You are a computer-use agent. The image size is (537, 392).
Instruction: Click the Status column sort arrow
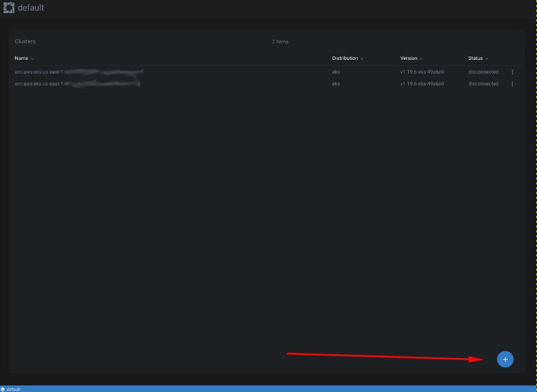tap(487, 59)
